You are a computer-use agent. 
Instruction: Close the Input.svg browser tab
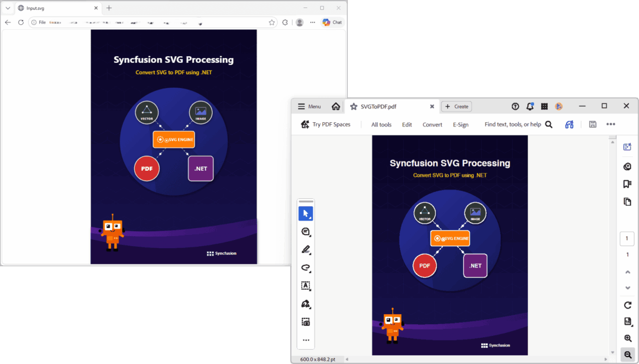click(x=96, y=7)
